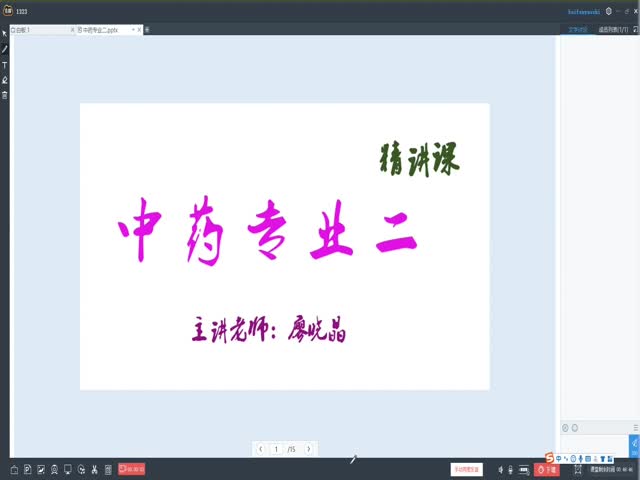Click the red recording timer button

[131, 469]
